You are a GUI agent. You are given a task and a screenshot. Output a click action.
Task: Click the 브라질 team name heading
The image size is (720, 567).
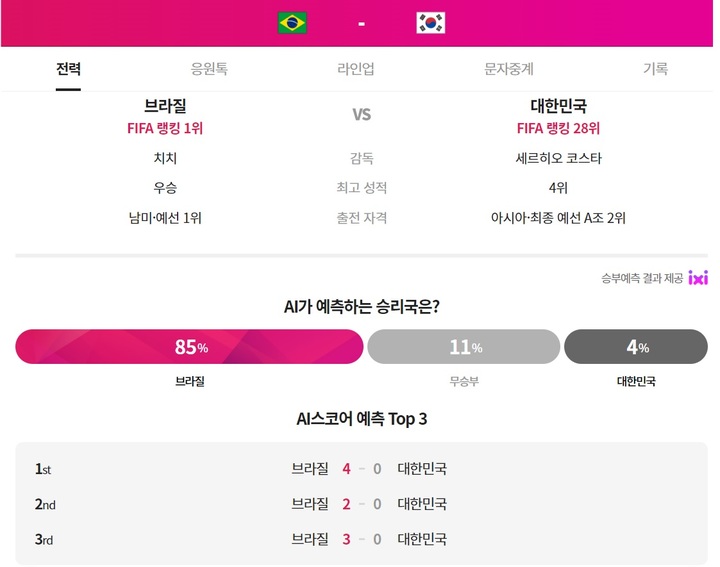(x=165, y=106)
